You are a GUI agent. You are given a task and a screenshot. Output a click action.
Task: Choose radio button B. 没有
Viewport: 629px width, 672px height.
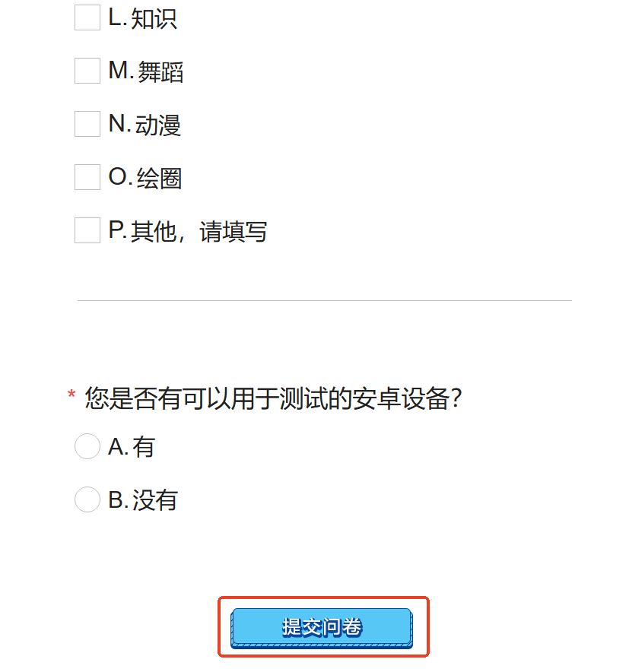[87, 499]
